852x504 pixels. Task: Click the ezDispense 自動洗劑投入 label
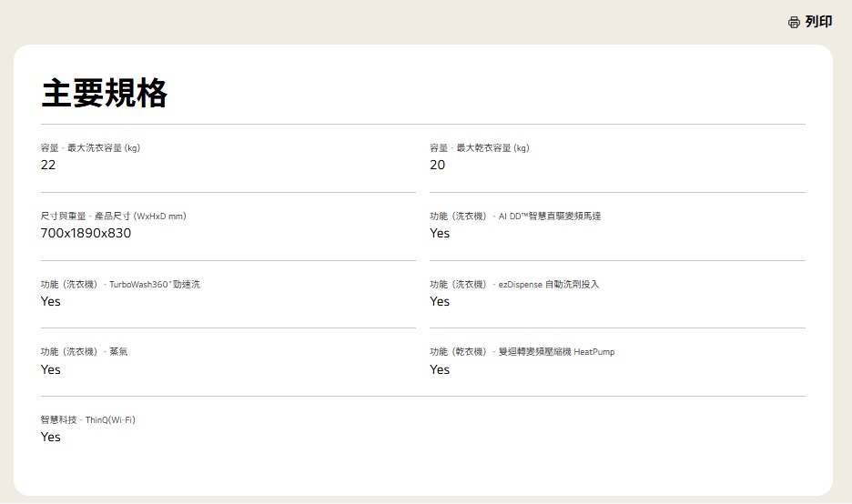548,285
